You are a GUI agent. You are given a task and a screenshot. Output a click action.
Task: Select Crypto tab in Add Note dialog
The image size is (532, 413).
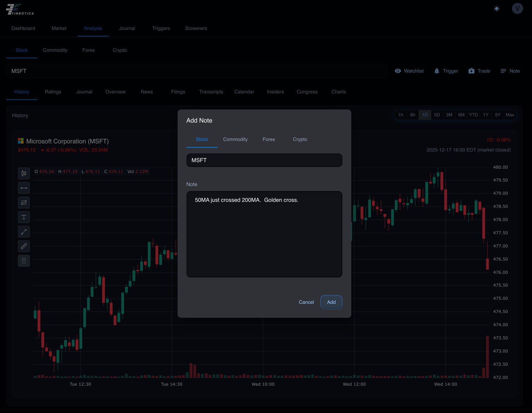pos(300,140)
